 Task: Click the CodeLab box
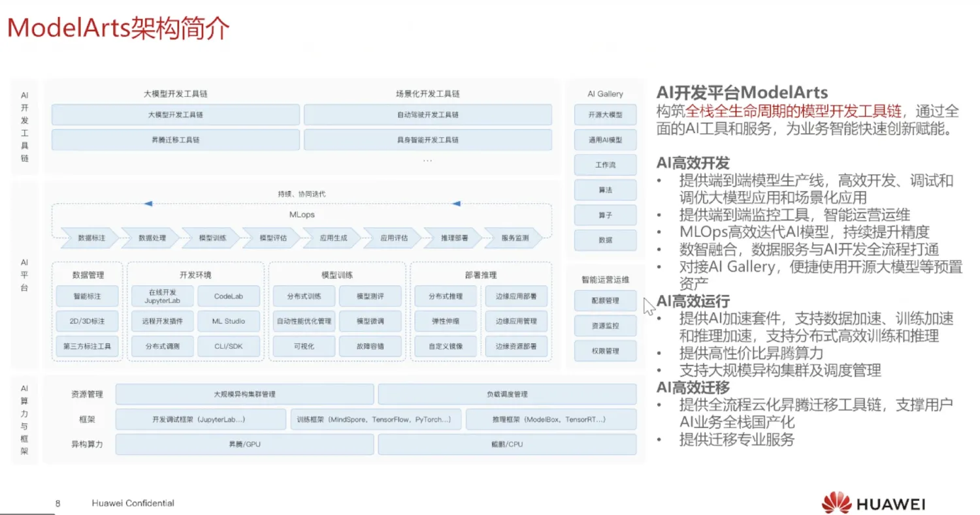pos(229,296)
